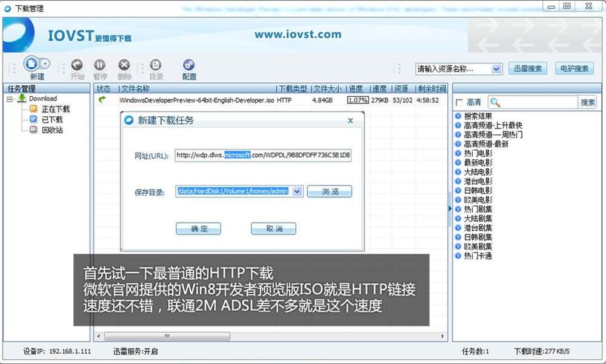
Task: Click the 电驴搜索 button
Action: [x=574, y=69]
